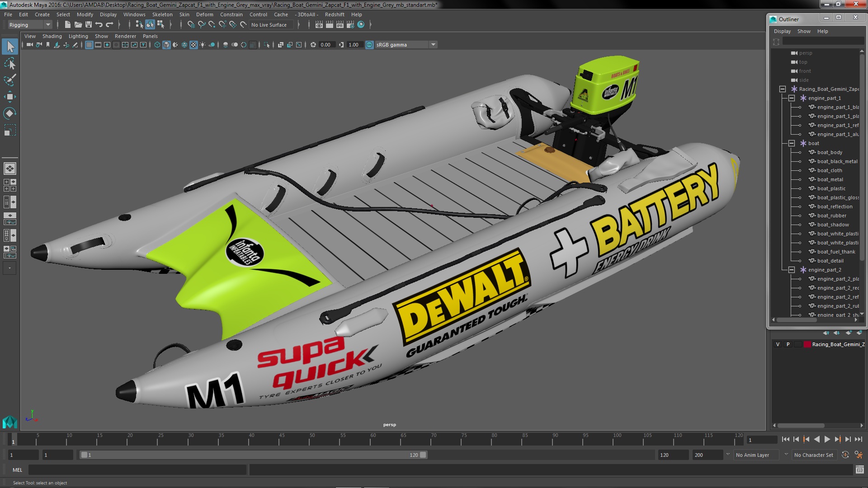Play the animation backwards
Screen dimensions: 868x488
click(x=816, y=439)
